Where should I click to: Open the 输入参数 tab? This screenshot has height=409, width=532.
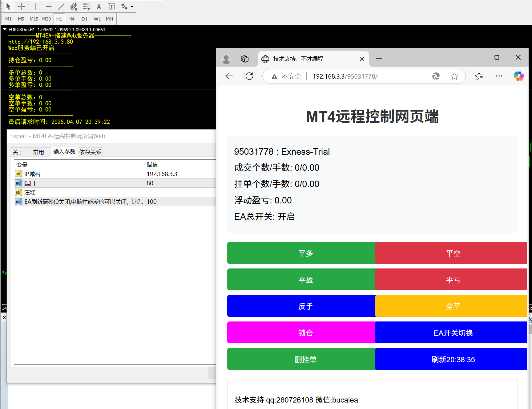[64, 151]
